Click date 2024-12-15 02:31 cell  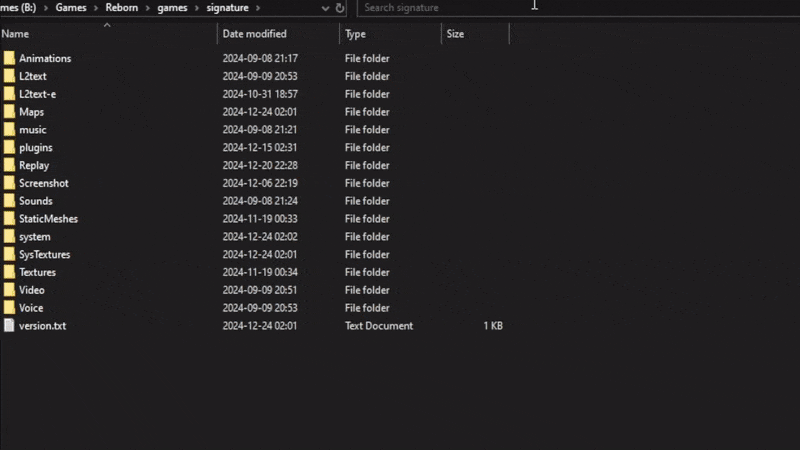coord(260,147)
